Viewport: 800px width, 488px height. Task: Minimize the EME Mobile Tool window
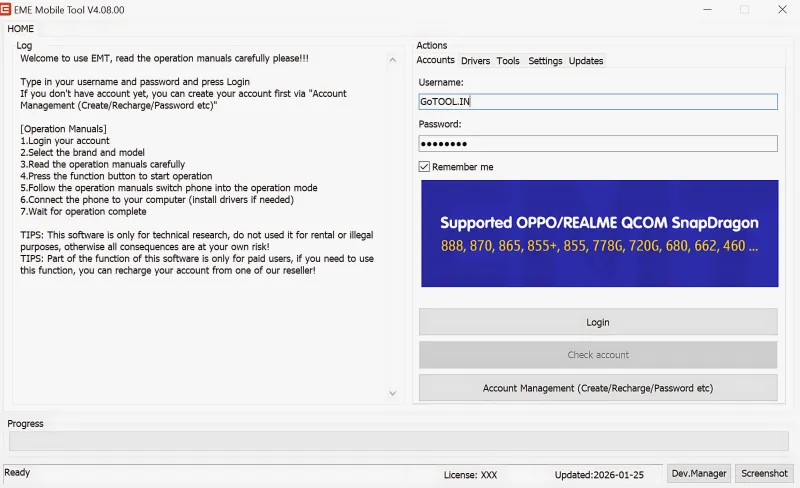coord(707,10)
